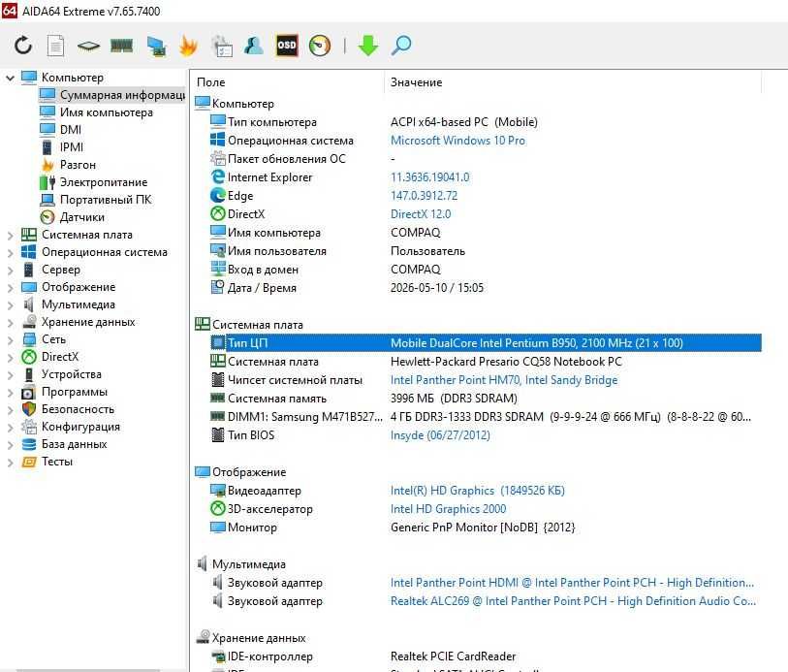Select the Realtek PCIE CardReader value
788x672 pixels.
tap(453, 656)
